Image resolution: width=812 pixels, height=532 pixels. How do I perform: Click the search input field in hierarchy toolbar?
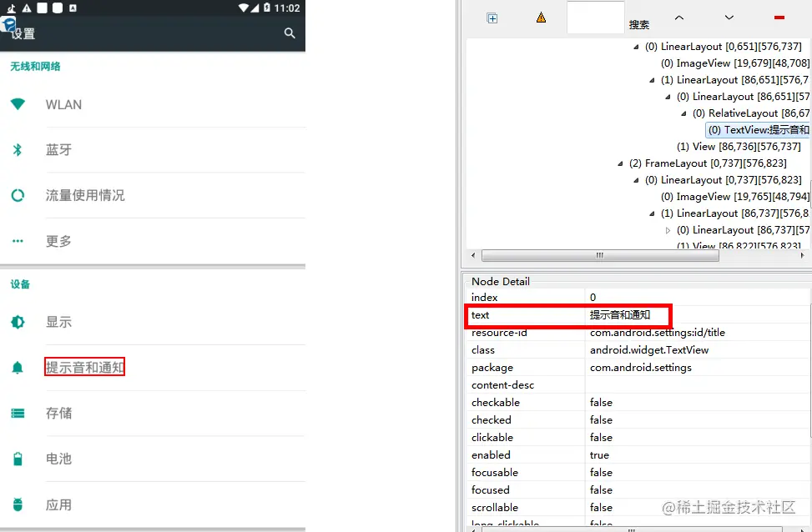click(x=596, y=17)
